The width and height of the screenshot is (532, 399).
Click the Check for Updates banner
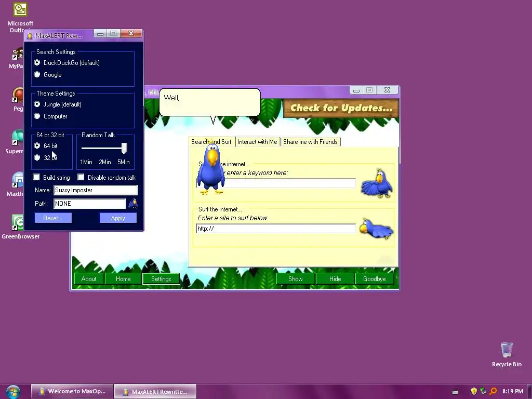tap(341, 108)
